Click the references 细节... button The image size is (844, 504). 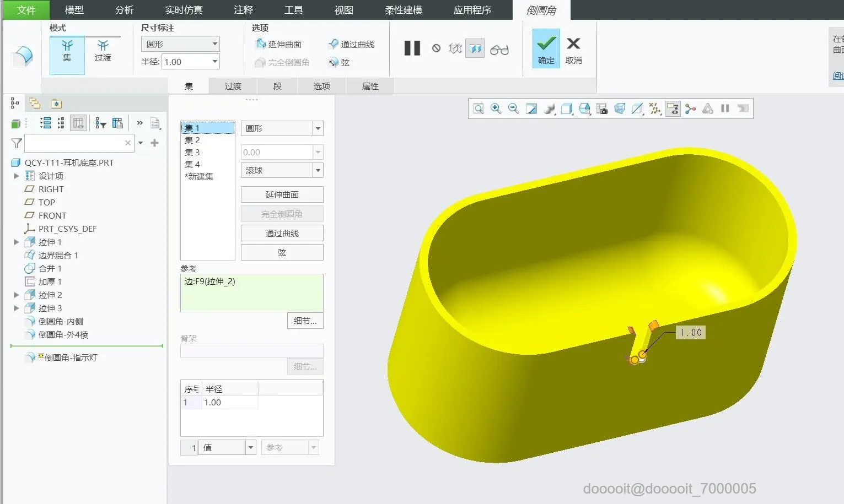click(x=305, y=321)
